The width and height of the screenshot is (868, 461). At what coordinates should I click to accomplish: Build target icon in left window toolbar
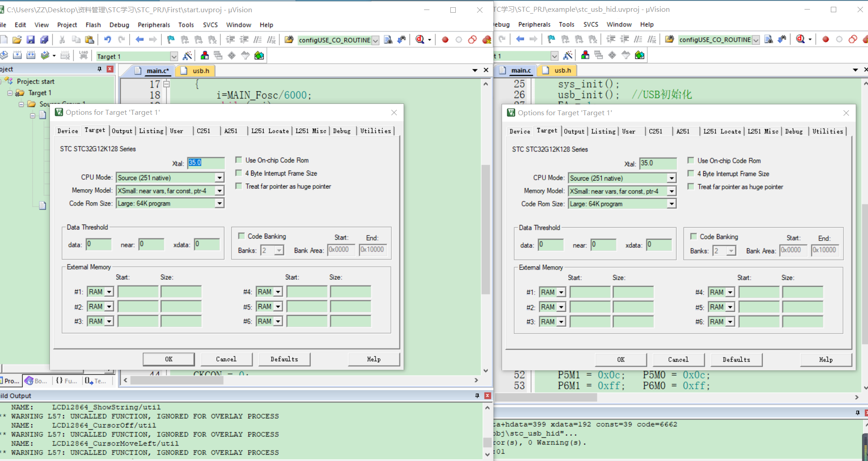[x=17, y=56]
